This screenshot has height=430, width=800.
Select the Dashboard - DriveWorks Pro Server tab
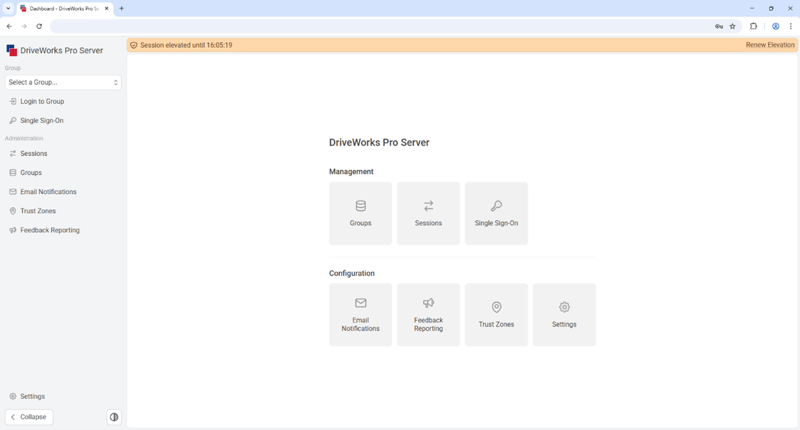tap(65, 9)
